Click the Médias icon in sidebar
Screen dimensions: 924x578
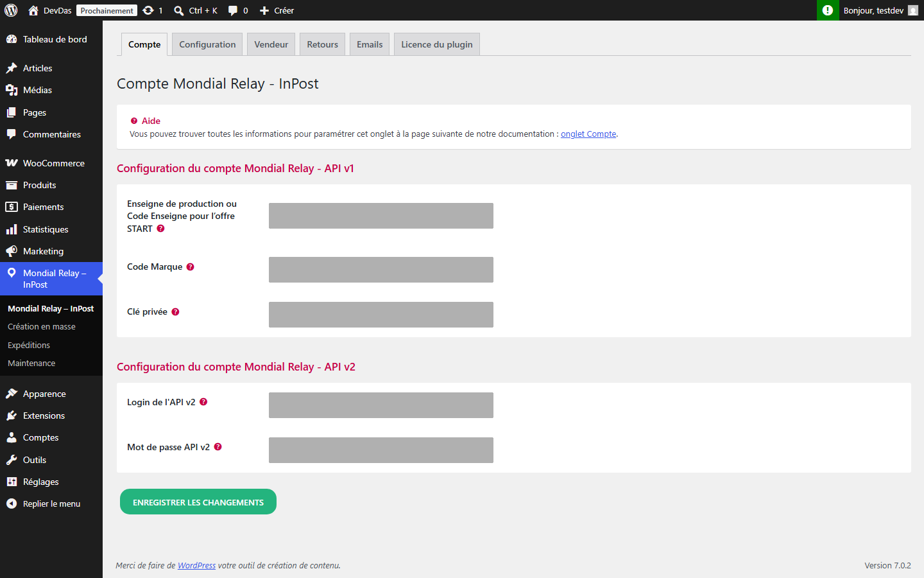(12, 90)
